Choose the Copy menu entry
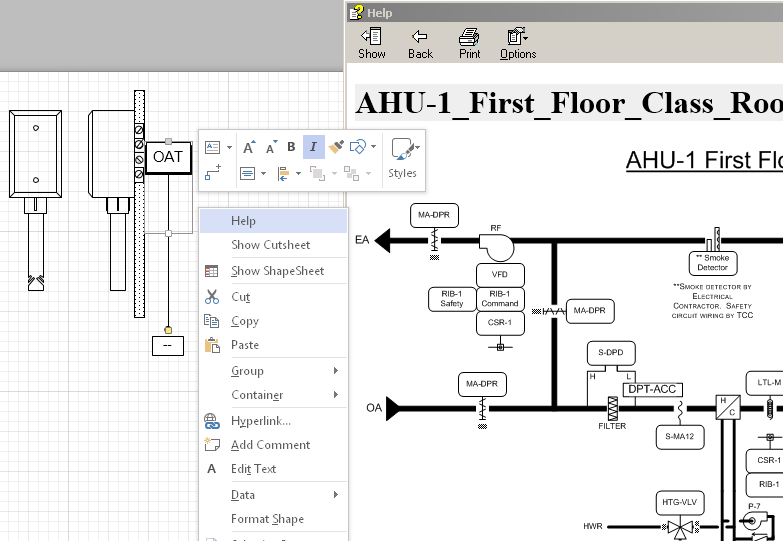783x541 pixels. [274, 321]
